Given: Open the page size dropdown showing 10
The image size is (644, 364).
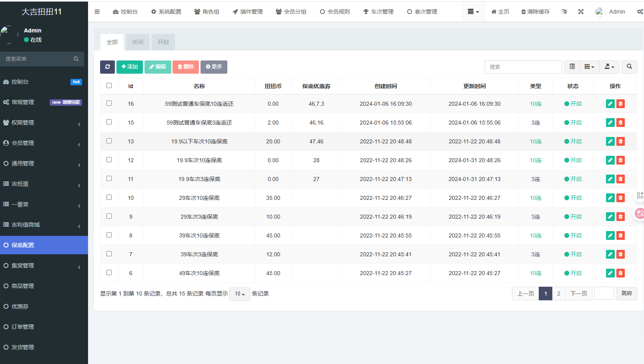Looking at the screenshot, I should pyautogui.click(x=239, y=294).
